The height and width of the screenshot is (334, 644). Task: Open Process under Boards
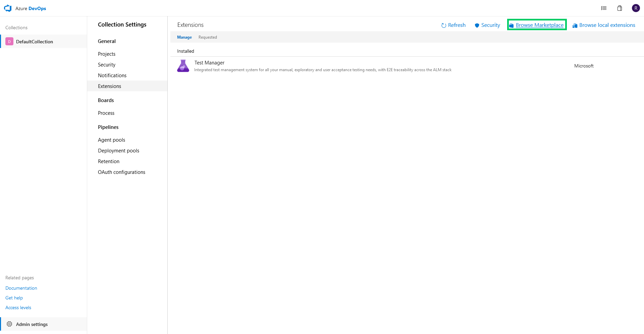(106, 113)
